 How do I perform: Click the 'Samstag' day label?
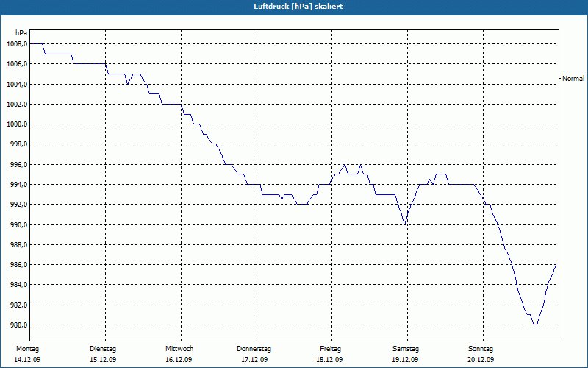406,349
